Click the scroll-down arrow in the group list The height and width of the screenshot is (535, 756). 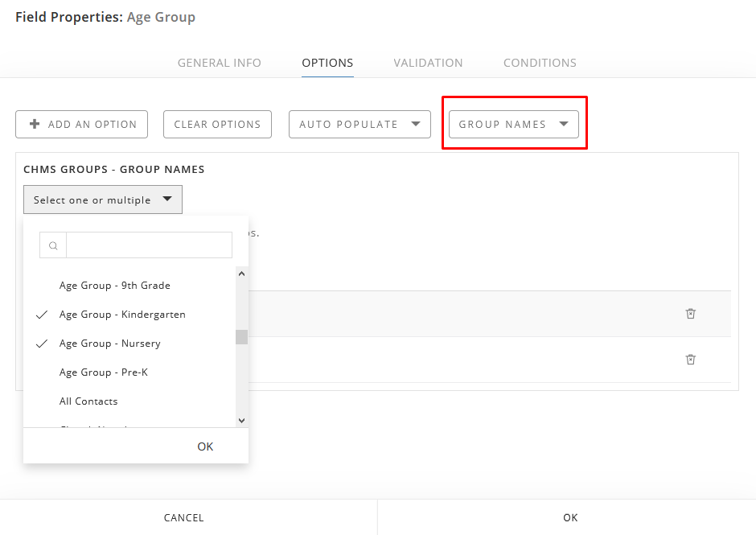tap(241, 419)
